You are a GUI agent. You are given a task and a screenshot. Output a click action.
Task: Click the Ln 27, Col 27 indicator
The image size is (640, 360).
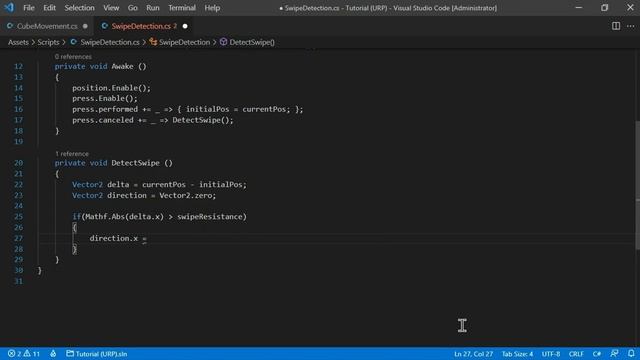pyautogui.click(x=473, y=354)
